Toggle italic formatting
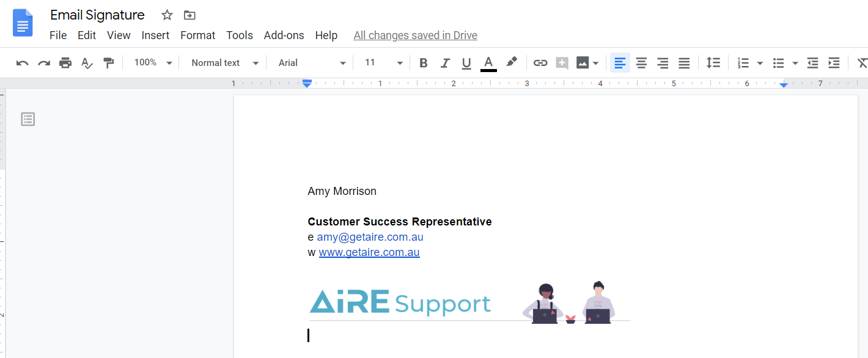Image resolution: width=868 pixels, height=358 pixels. click(x=445, y=62)
